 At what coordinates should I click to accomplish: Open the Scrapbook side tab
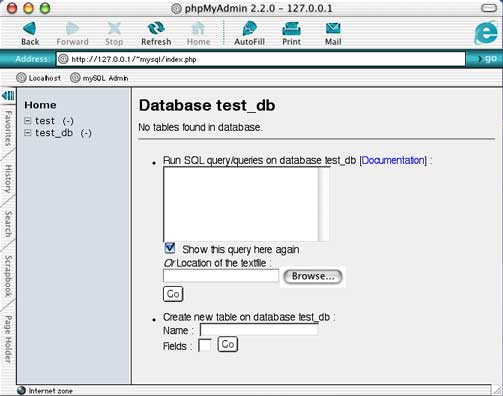coord(8,276)
